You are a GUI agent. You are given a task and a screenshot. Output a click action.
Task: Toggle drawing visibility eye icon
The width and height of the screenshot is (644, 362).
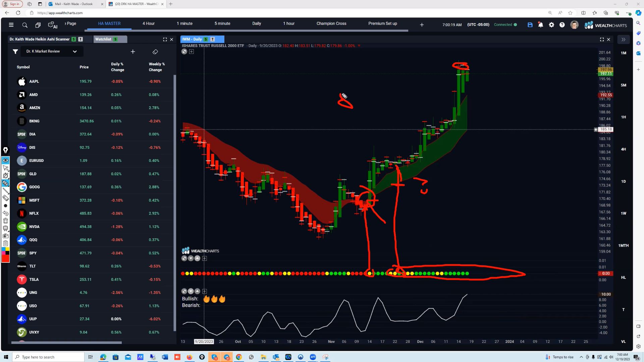pyautogui.click(x=5, y=160)
